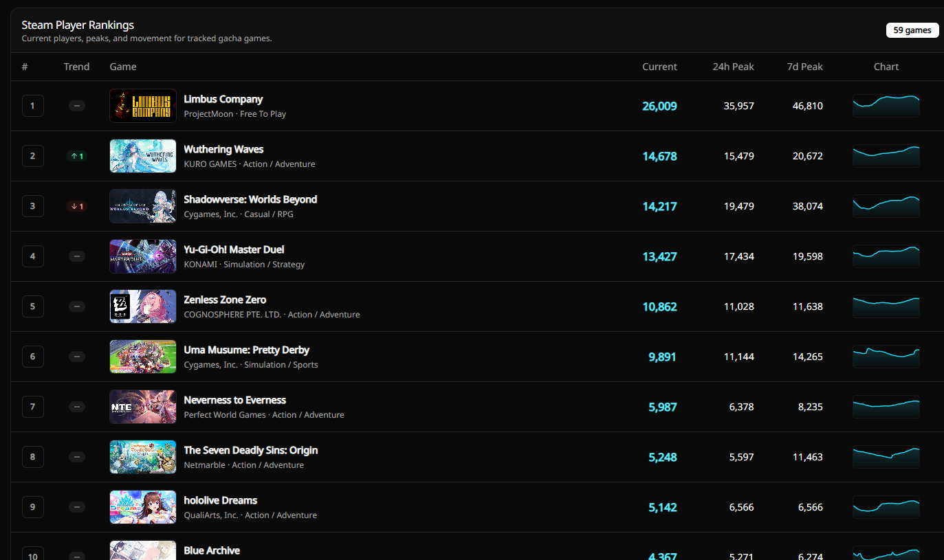Select Shadowverse 7d peak value "38,074"

[808, 206]
